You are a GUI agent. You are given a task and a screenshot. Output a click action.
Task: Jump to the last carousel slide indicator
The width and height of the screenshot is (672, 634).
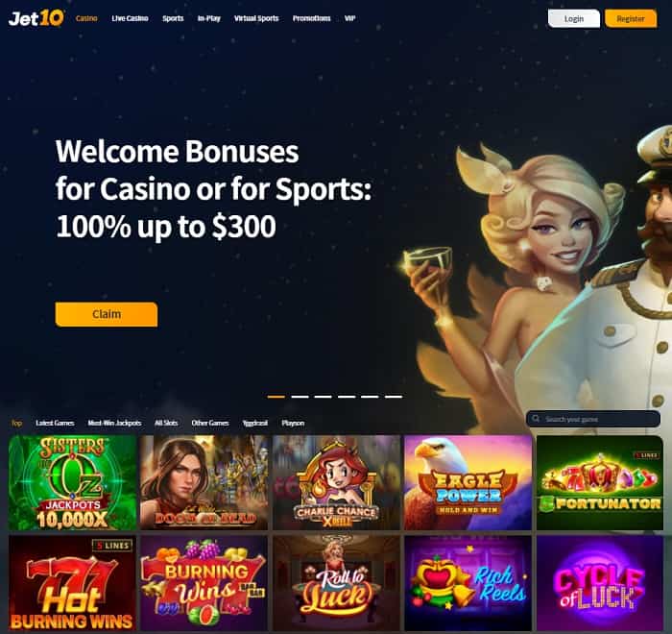coord(394,397)
